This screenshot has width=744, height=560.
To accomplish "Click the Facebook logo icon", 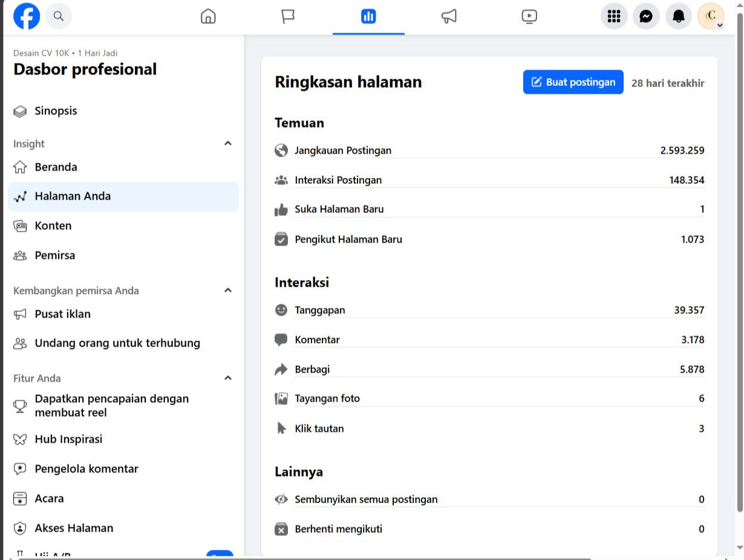I will pyautogui.click(x=27, y=16).
